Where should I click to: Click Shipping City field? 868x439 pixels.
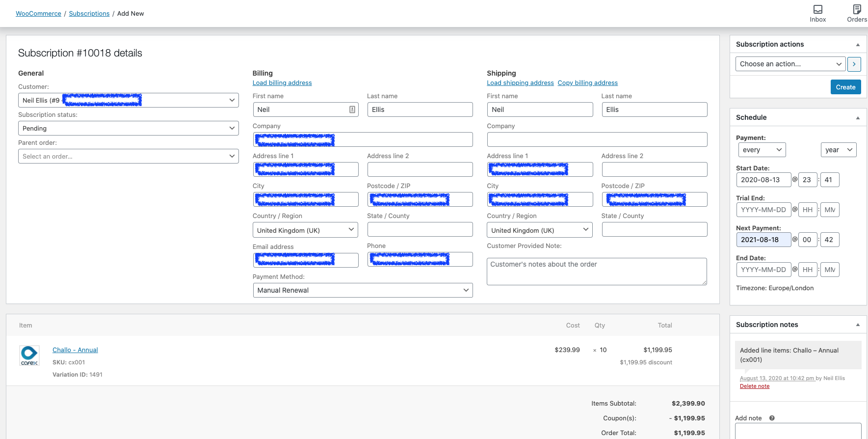[540, 199]
